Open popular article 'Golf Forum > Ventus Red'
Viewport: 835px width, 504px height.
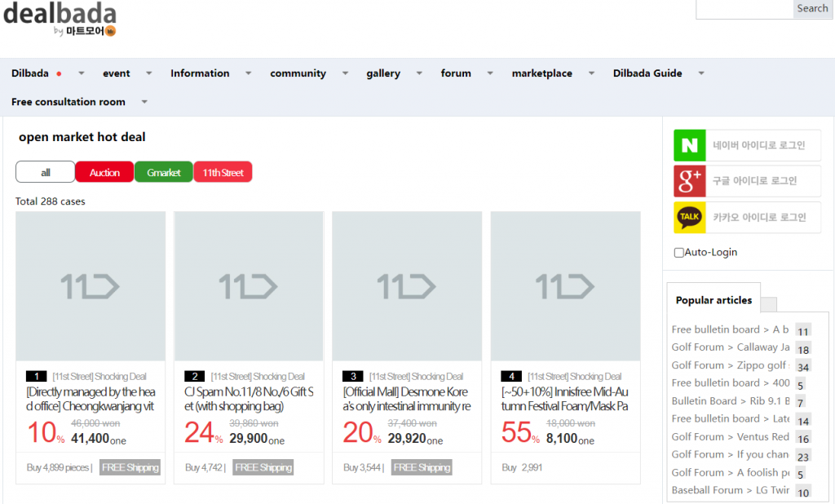tap(730, 437)
